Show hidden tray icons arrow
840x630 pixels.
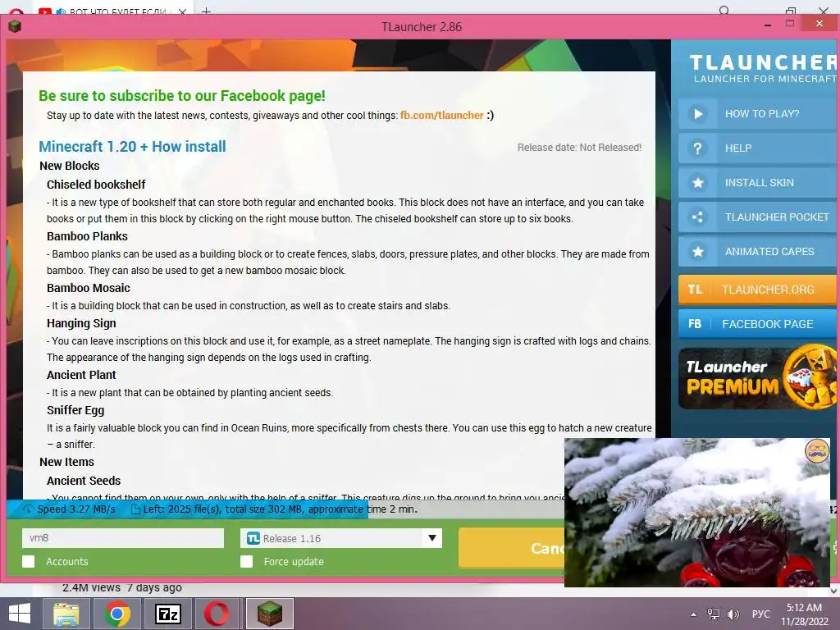(x=694, y=614)
